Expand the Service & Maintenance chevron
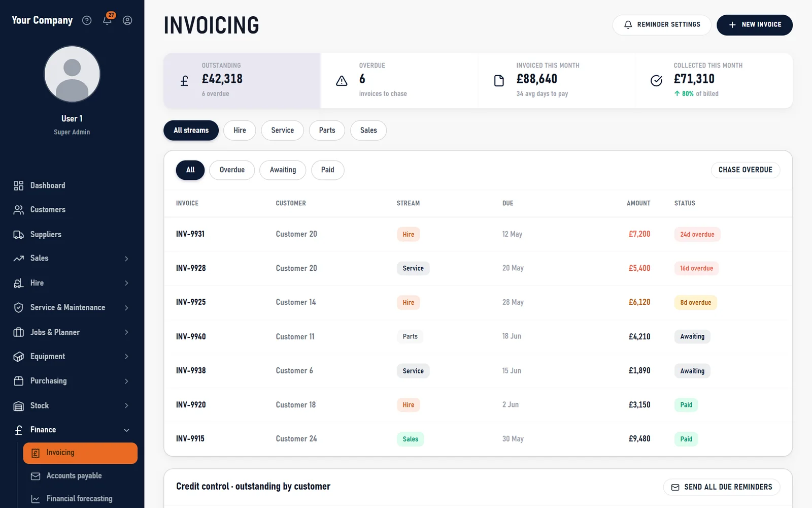 click(126, 308)
